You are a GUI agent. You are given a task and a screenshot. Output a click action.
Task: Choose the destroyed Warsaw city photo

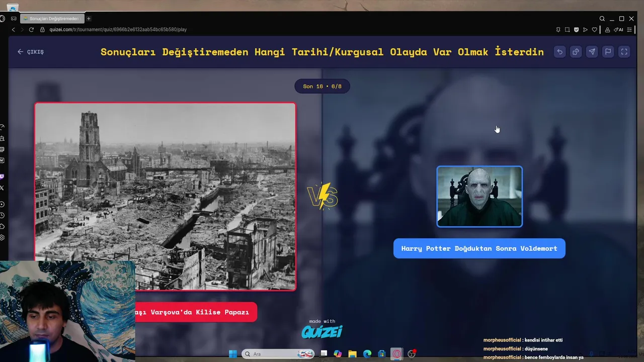(165, 197)
